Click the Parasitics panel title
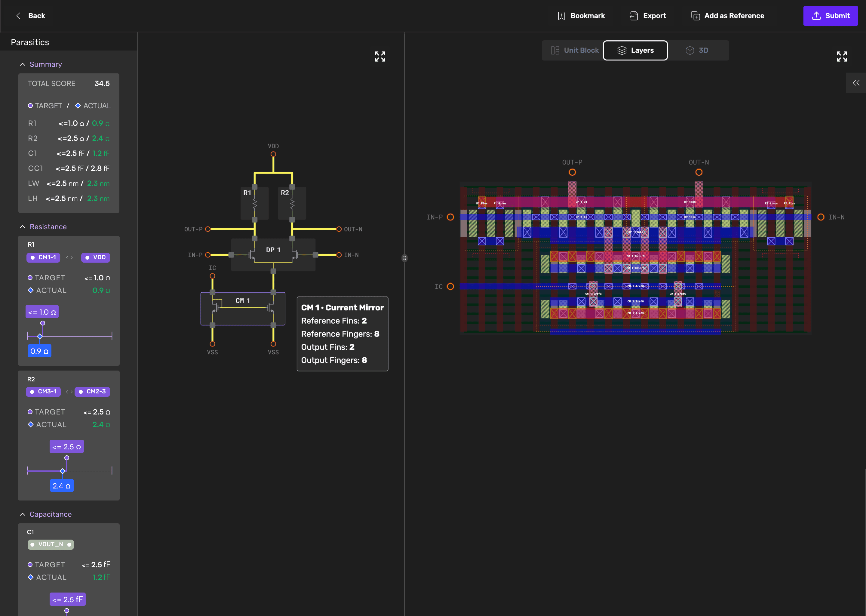This screenshot has height=616, width=866. tap(30, 42)
